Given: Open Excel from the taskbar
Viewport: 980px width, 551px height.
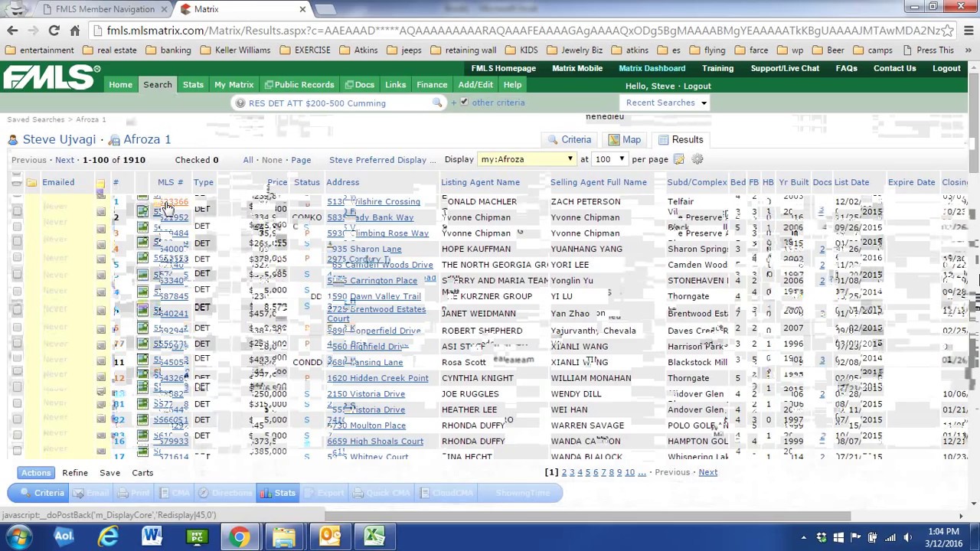Looking at the screenshot, I should coord(374,536).
